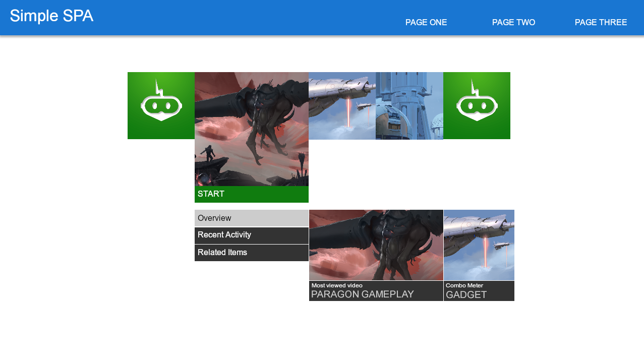This screenshot has width=644, height=361.
Task: Click the Combo Meter label
Action: pos(464,285)
